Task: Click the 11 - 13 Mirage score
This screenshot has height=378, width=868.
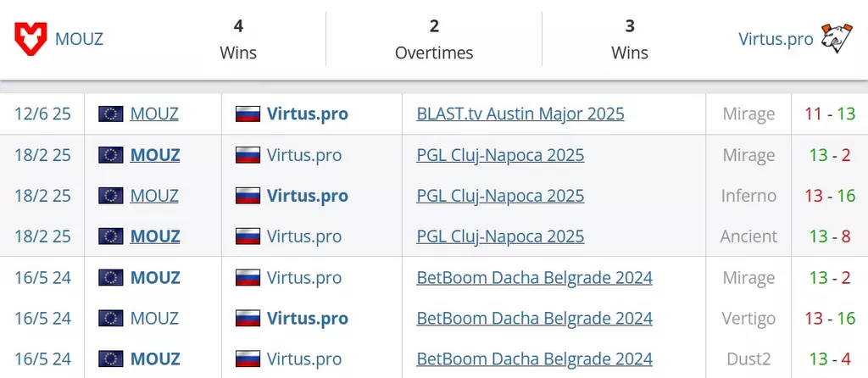Action: pos(830,114)
